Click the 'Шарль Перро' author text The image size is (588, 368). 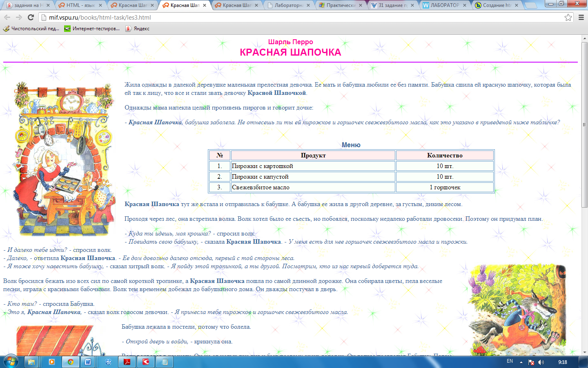click(290, 42)
